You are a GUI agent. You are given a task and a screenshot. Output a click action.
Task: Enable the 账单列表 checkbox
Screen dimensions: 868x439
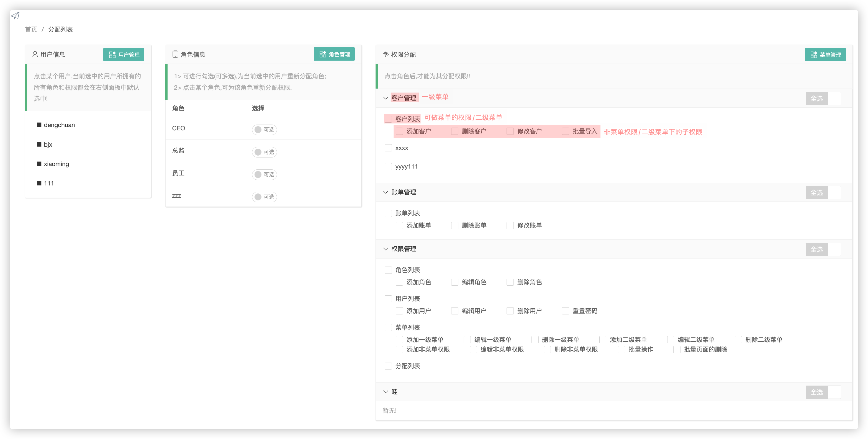388,213
